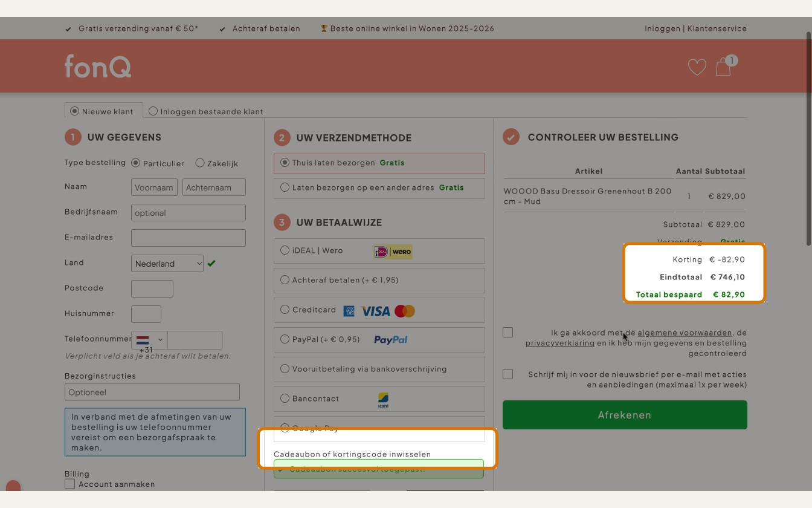
Task: Choose Particulier order type
Action: point(135,163)
